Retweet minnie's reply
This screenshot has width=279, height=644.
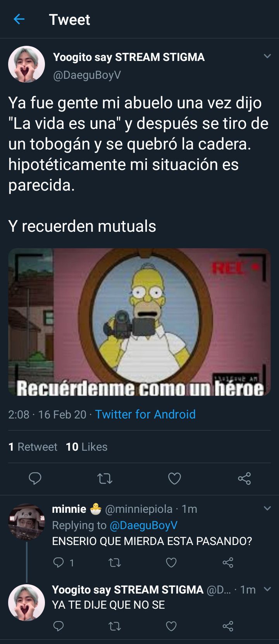click(x=115, y=562)
